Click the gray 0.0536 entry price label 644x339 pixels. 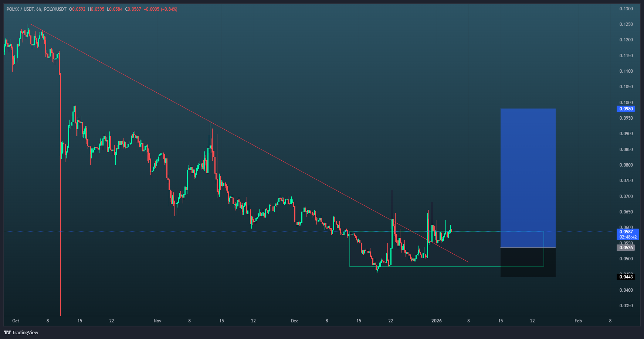(x=626, y=248)
